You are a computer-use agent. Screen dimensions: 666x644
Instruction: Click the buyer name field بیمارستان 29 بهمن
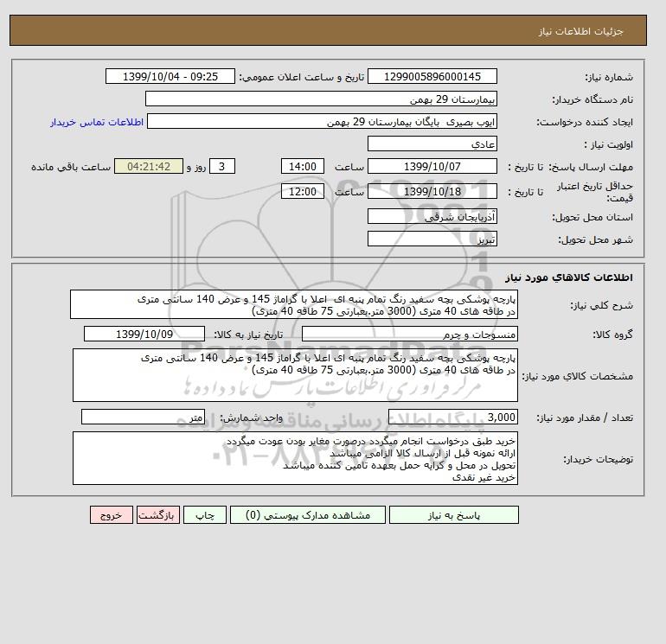coord(321,99)
